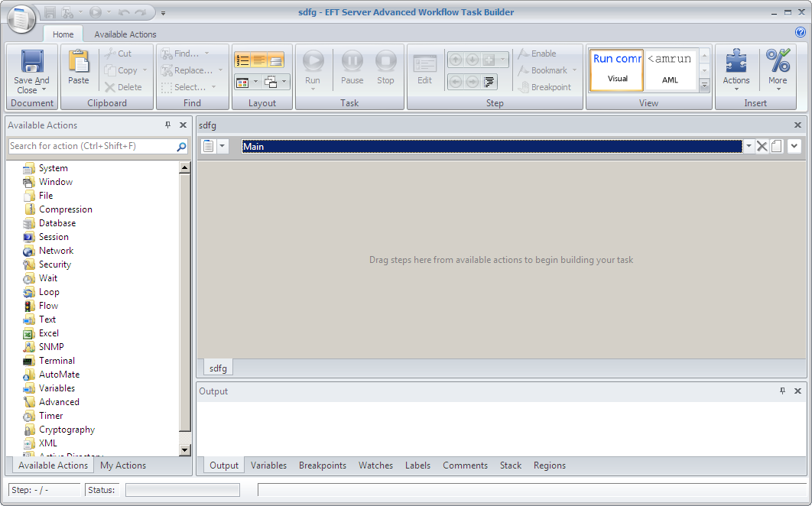Open the Available Actions ribbon tab
The image size is (812, 506).
(x=125, y=34)
